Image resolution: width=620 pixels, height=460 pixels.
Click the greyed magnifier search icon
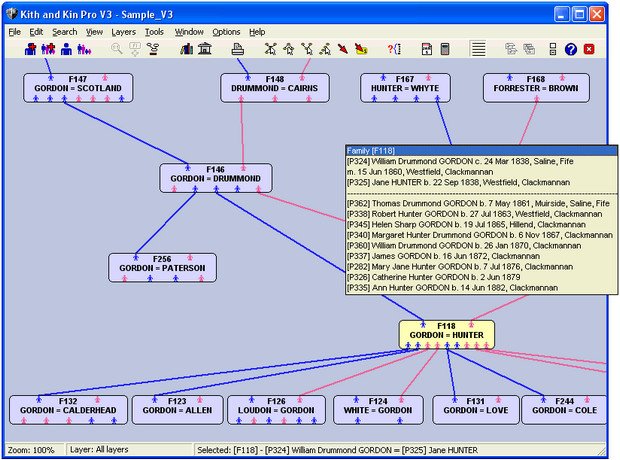(117, 49)
